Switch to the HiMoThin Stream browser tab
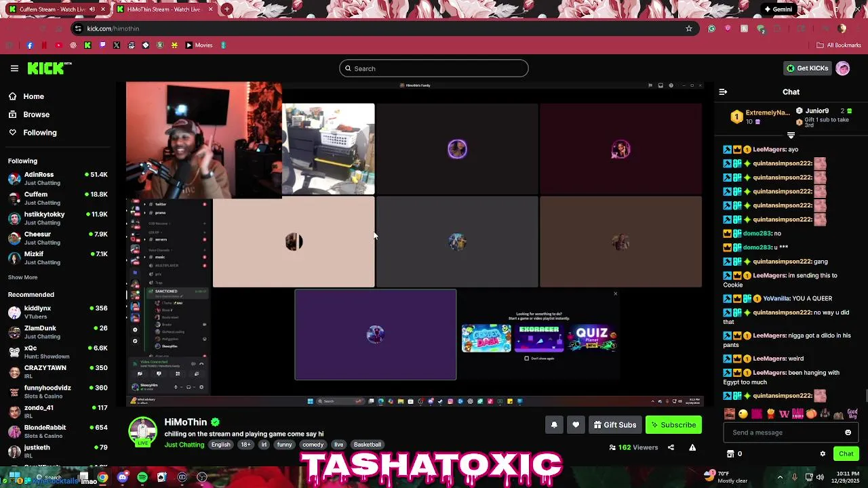 coord(166,9)
